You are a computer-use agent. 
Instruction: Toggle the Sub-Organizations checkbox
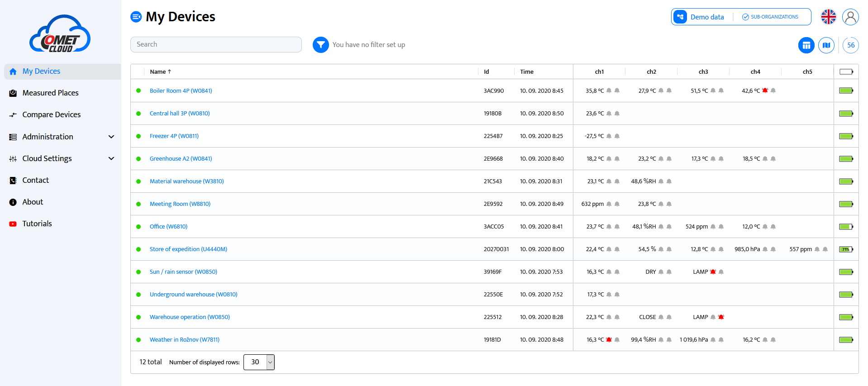(745, 17)
